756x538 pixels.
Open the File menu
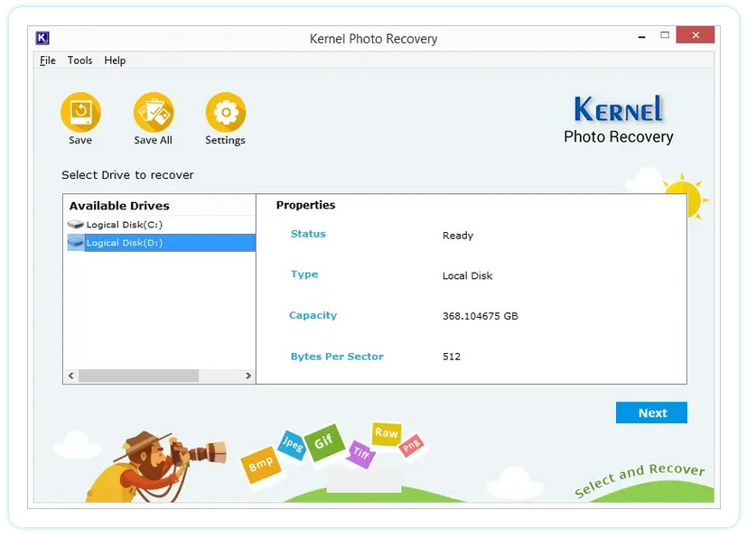coord(47,60)
